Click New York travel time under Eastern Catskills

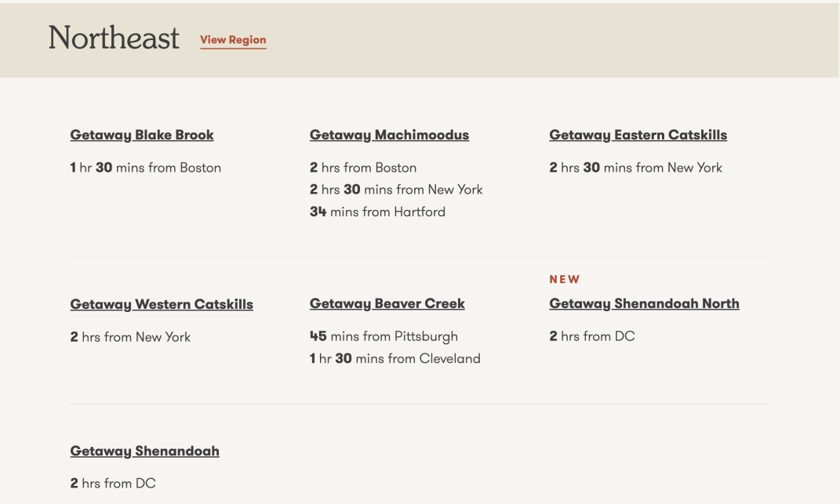click(x=636, y=168)
